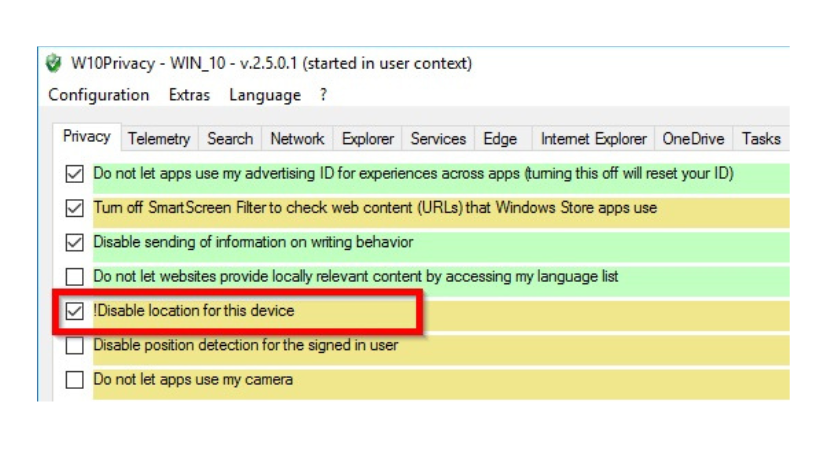Viewport: 827px width, 465px height.
Task: Select the Edge tab
Action: pyautogui.click(x=500, y=139)
